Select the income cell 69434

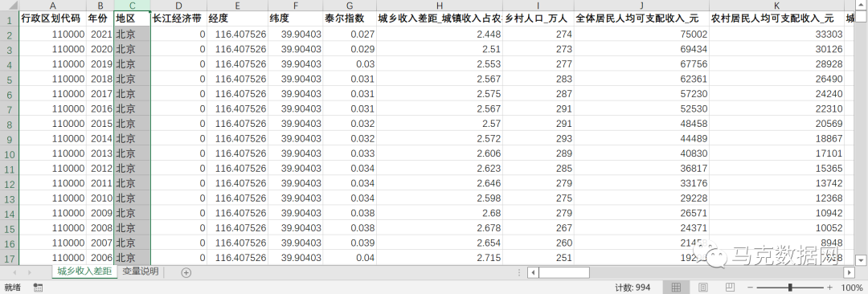641,49
